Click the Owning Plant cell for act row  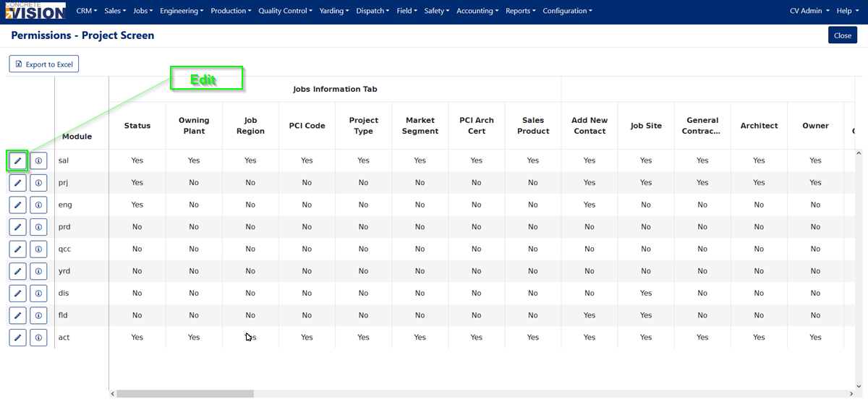pos(194,337)
